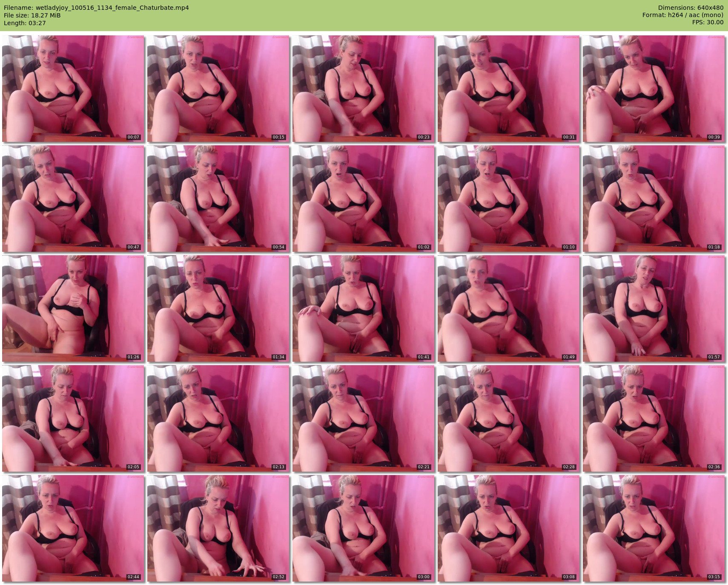Select the "Dimensions: 640x480" text
Image resolution: width=728 pixels, height=585 pixels.
[691, 8]
